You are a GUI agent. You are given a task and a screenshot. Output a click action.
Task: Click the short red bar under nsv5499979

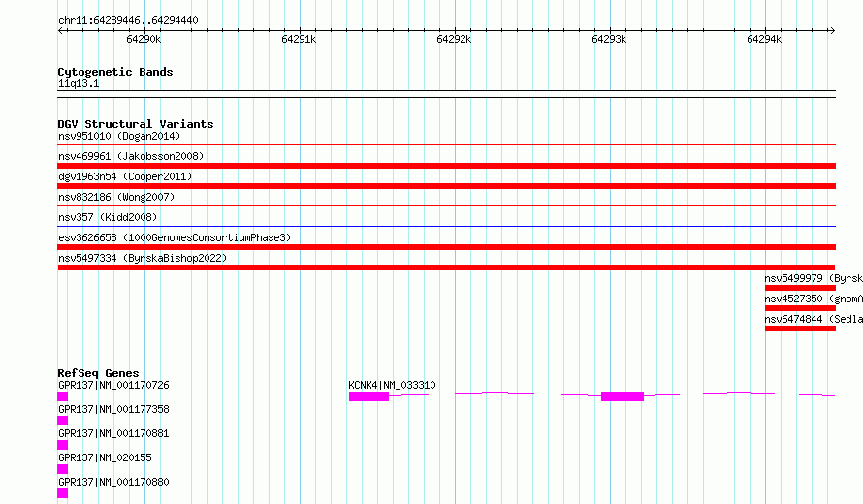[800, 288]
